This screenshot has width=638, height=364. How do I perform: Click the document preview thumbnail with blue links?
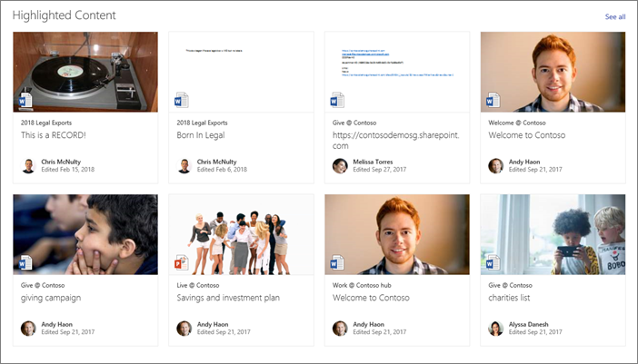(x=397, y=72)
